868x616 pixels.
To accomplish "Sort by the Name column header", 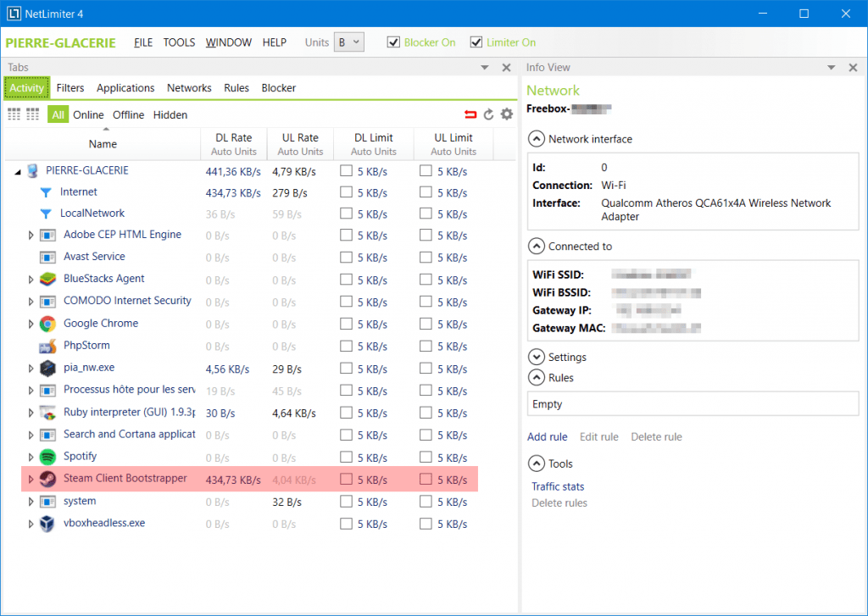I will click(103, 144).
